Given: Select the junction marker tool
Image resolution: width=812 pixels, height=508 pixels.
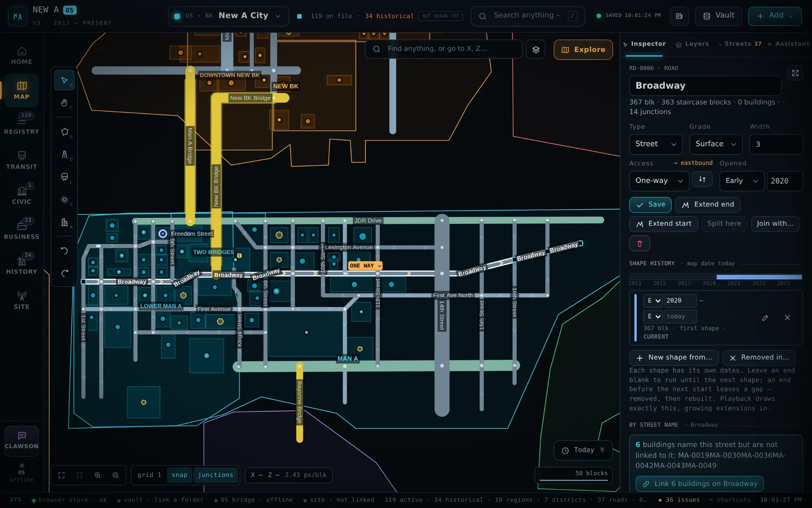Looking at the screenshot, I should 64,200.
